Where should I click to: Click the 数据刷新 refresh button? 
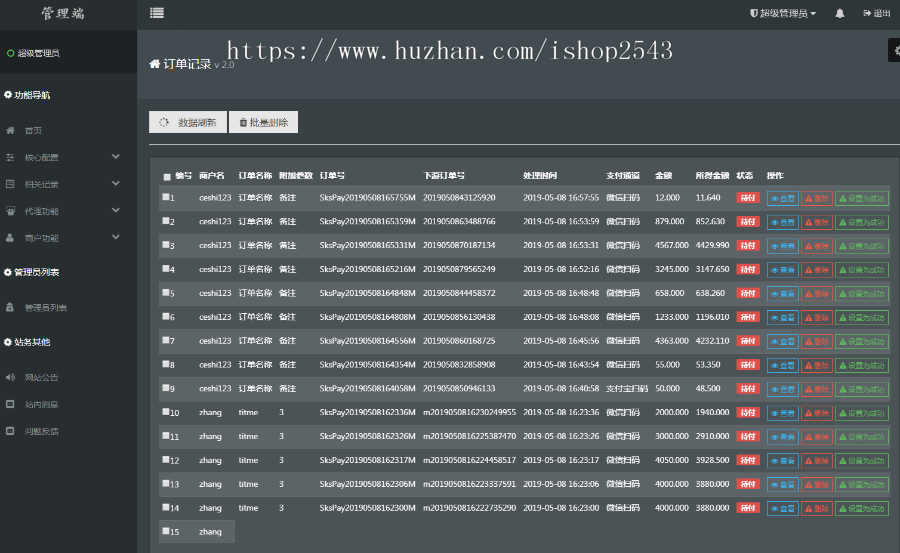tap(188, 122)
